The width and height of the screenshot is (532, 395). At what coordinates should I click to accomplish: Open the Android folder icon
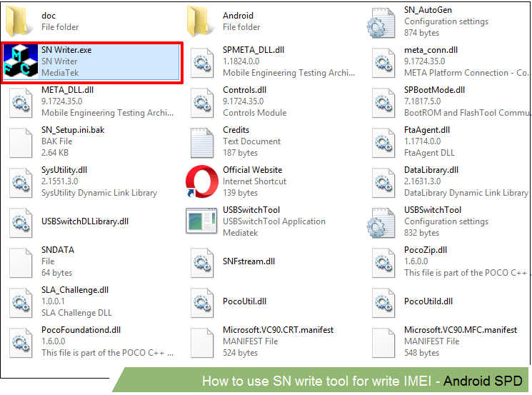201,21
